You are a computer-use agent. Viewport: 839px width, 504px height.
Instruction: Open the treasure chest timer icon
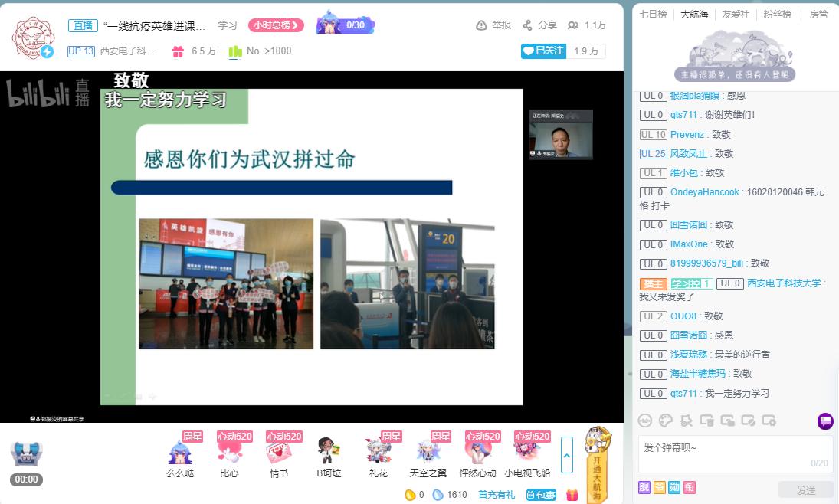26,453
